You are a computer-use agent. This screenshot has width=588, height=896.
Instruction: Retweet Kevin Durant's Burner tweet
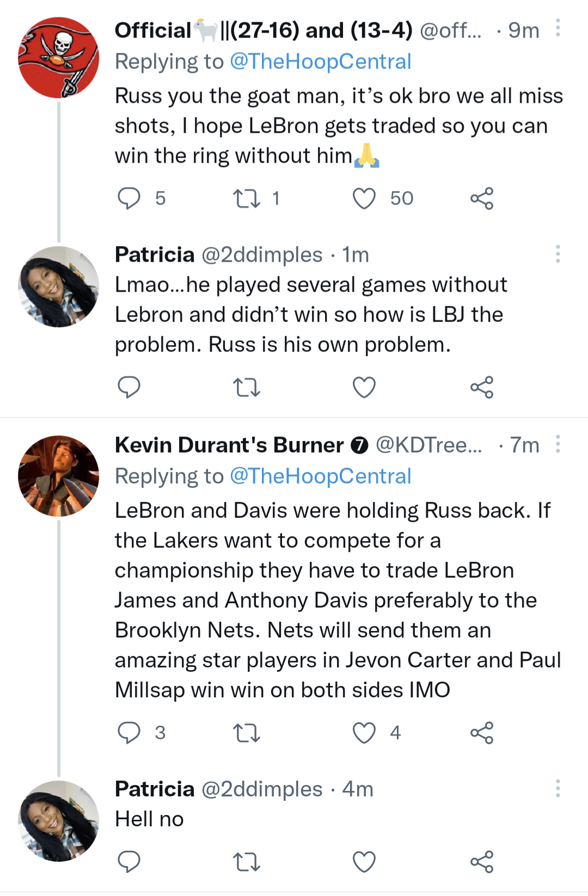click(x=246, y=732)
